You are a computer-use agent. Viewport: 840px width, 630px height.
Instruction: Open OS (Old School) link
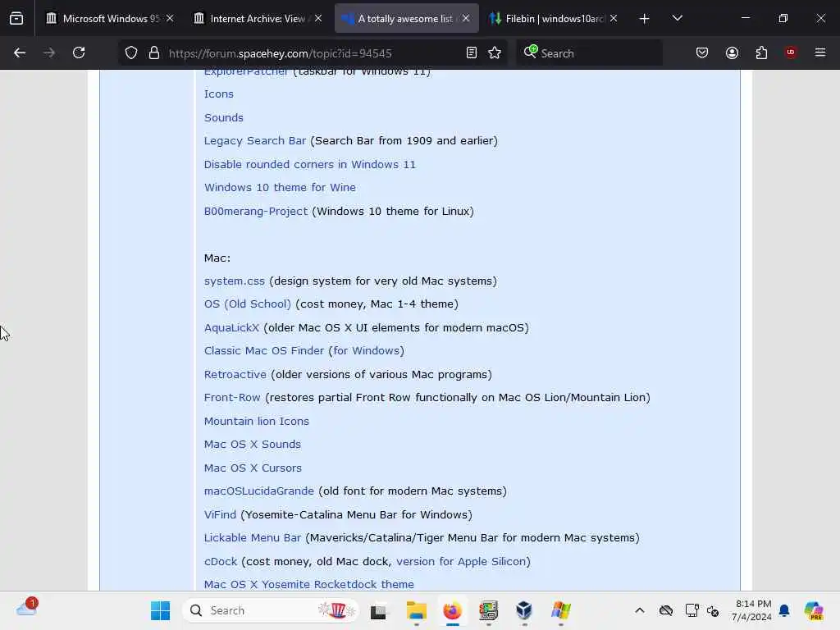(248, 304)
